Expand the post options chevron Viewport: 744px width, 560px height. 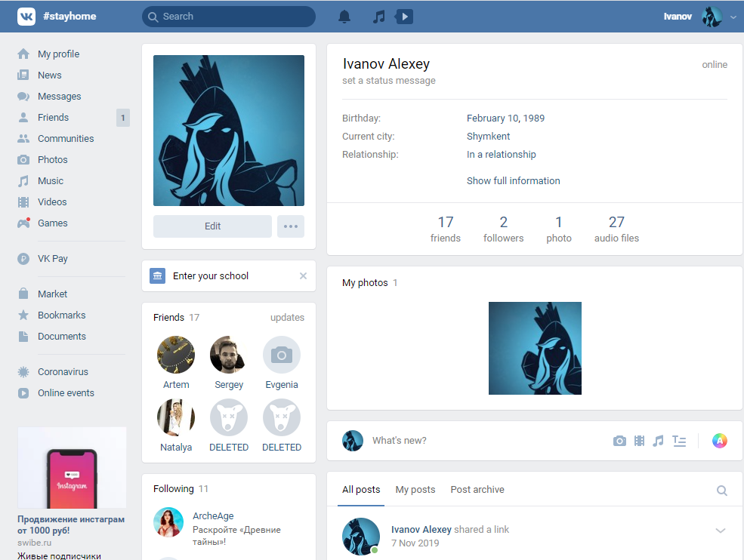coord(721,530)
